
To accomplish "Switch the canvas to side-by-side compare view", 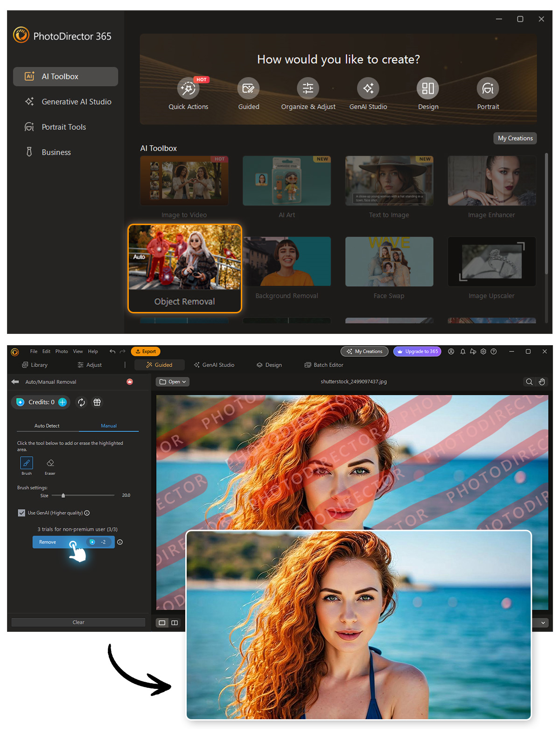I will 174,623.
